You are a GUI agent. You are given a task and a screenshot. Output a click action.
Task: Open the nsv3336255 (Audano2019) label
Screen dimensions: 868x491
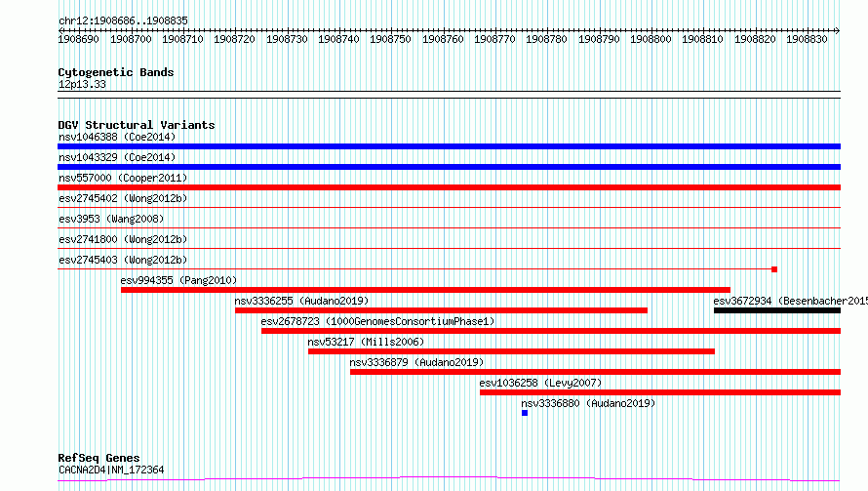pyautogui.click(x=301, y=301)
